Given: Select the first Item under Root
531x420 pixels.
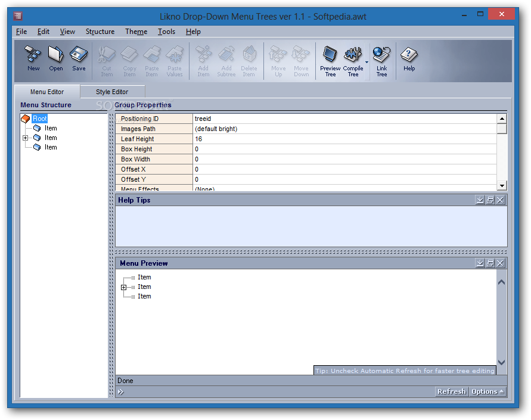Looking at the screenshot, I should (51, 128).
